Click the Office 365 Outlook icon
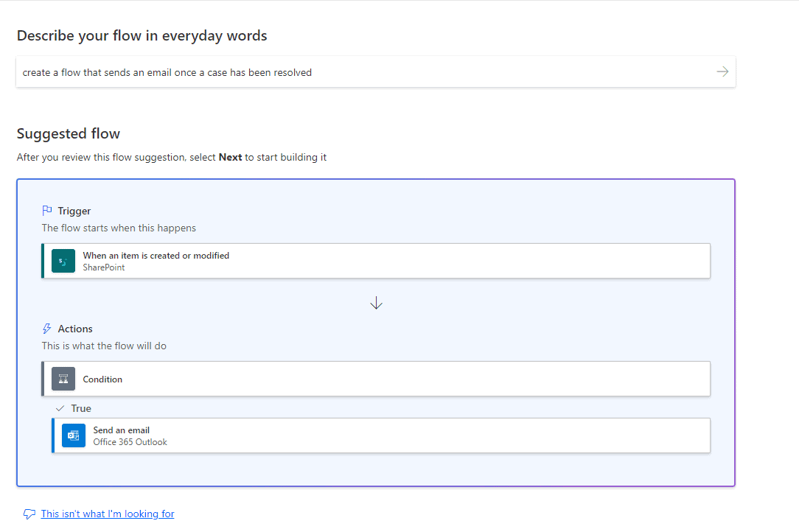 coord(74,435)
